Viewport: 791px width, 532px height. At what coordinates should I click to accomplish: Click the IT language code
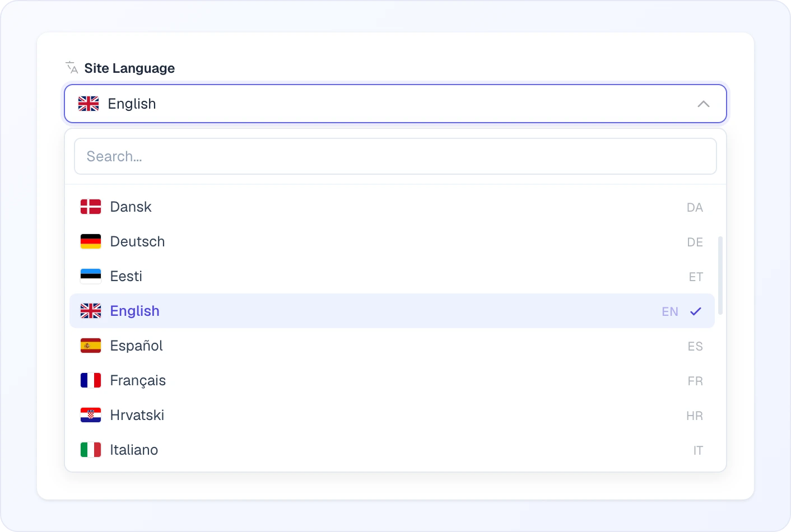(698, 451)
